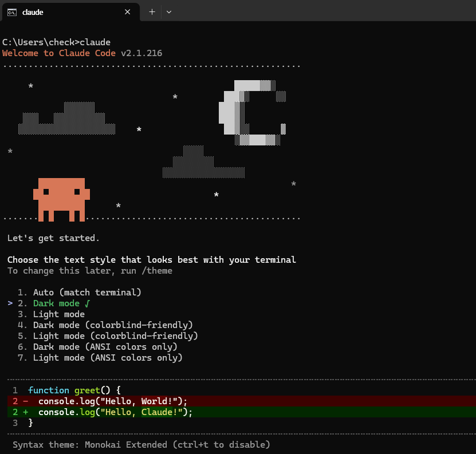
Task: Click the closing brace on line 3
Action: coord(30,423)
